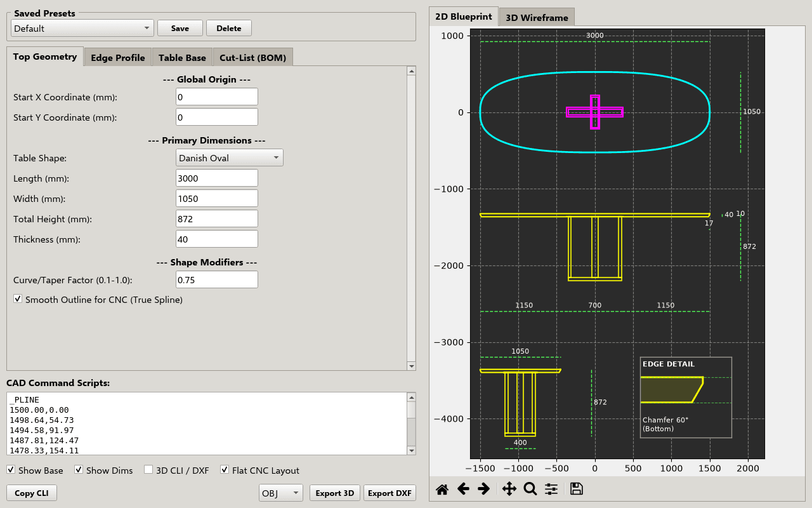Click the CAD scripts scrollbar thumb
812x508 pixels.
(412, 410)
